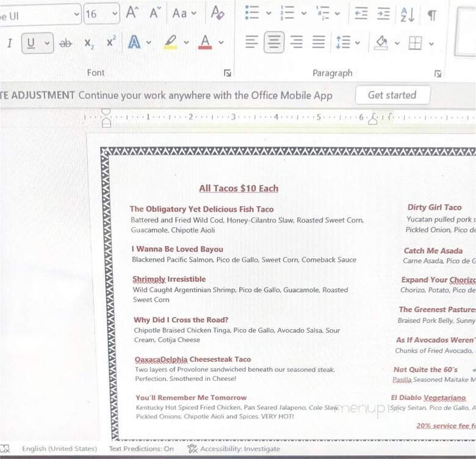Click the Catch Me Asada title

[x=433, y=251]
